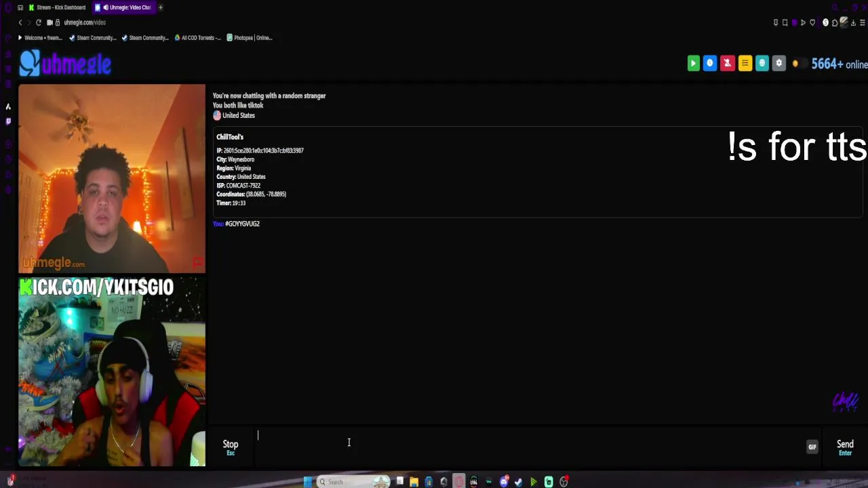Viewport: 868px width, 488px height.
Task: Open the yellow list icon button
Action: coord(745,63)
